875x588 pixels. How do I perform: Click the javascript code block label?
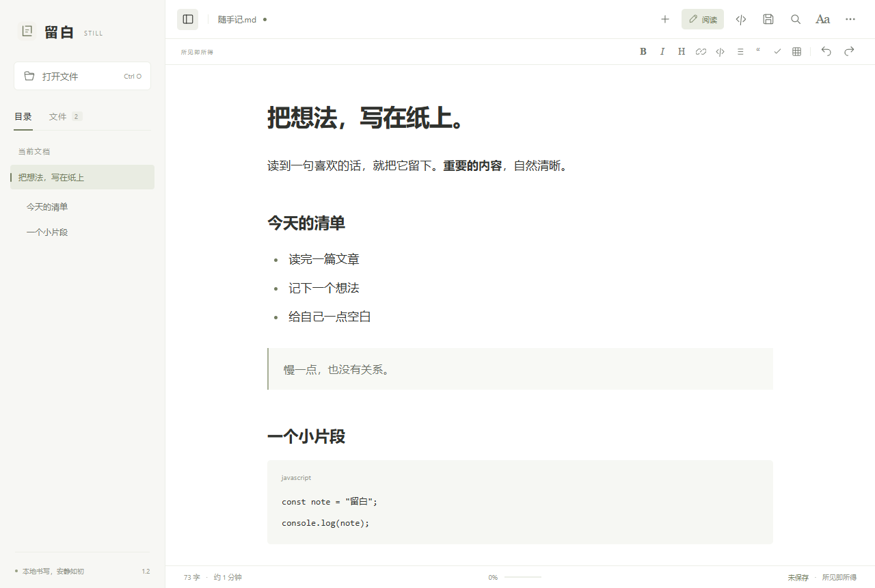click(x=296, y=478)
